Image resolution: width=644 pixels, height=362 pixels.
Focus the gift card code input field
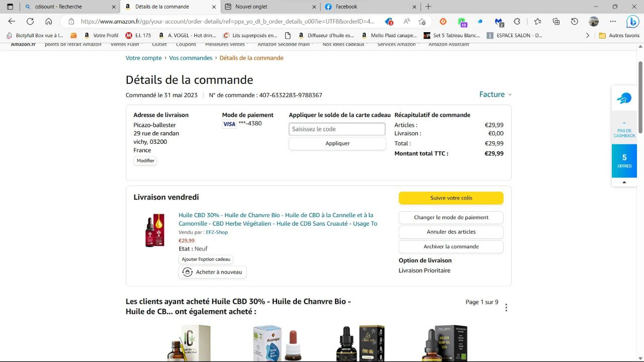click(x=337, y=129)
